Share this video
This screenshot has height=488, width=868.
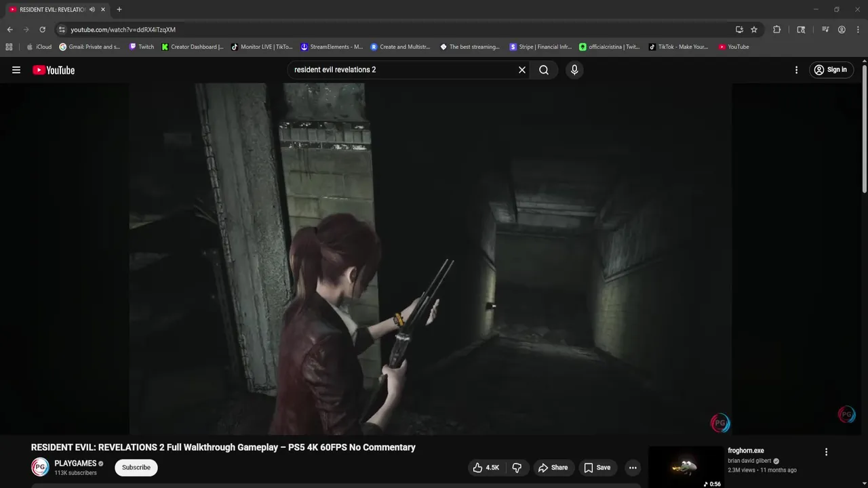coord(553,468)
